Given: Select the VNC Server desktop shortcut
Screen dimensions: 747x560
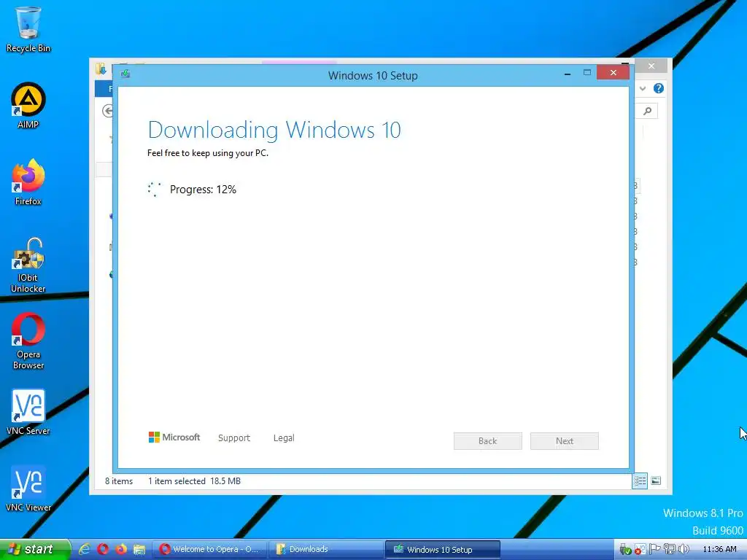Looking at the screenshot, I should (28, 412).
